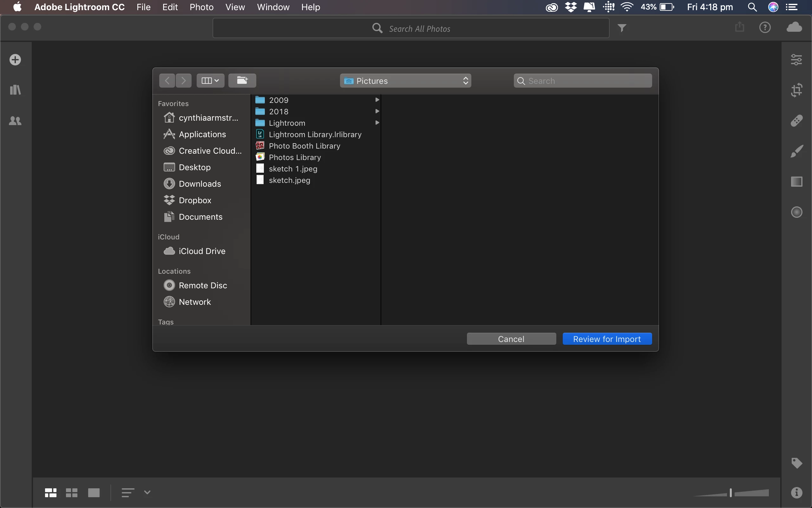Select the Brush tool
Viewport: 812px width, 508px height.
pyautogui.click(x=796, y=151)
